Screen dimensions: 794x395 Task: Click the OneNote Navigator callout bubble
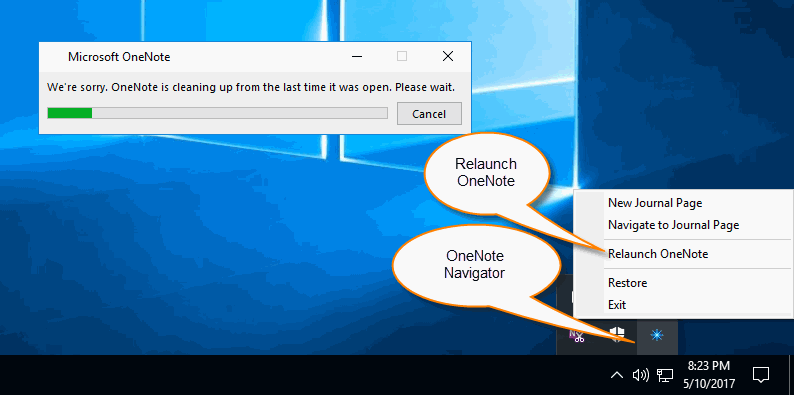coord(474,264)
